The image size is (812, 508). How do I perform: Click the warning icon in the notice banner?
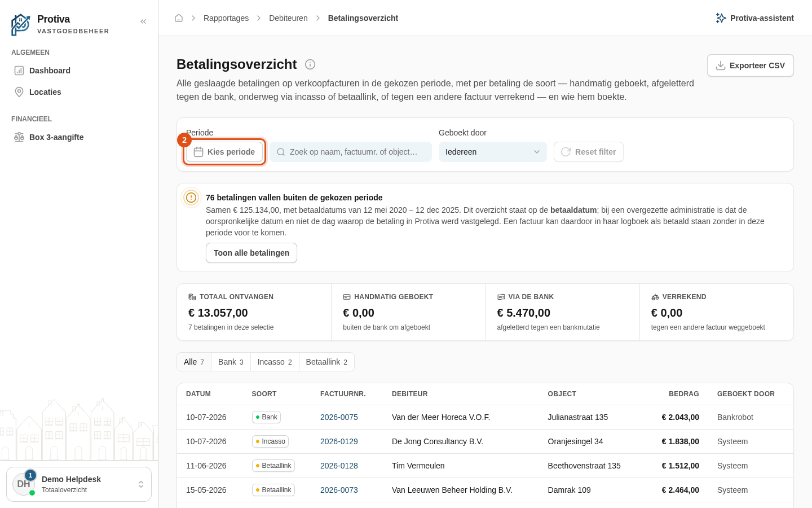[191, 198]
